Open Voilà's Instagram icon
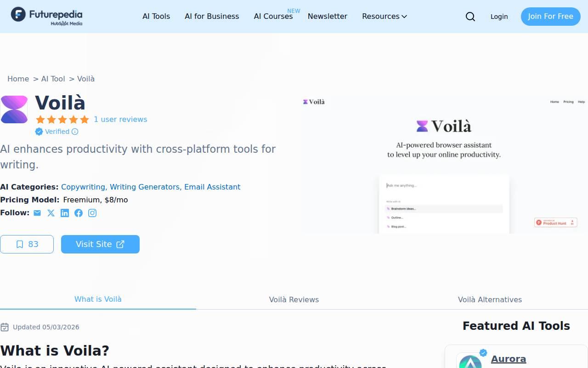The image size is (588, 368). [92, 213]
